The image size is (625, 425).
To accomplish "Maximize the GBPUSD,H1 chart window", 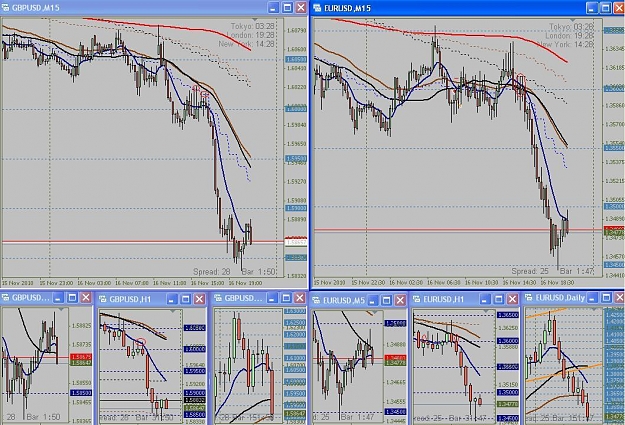I will (186, 299).
